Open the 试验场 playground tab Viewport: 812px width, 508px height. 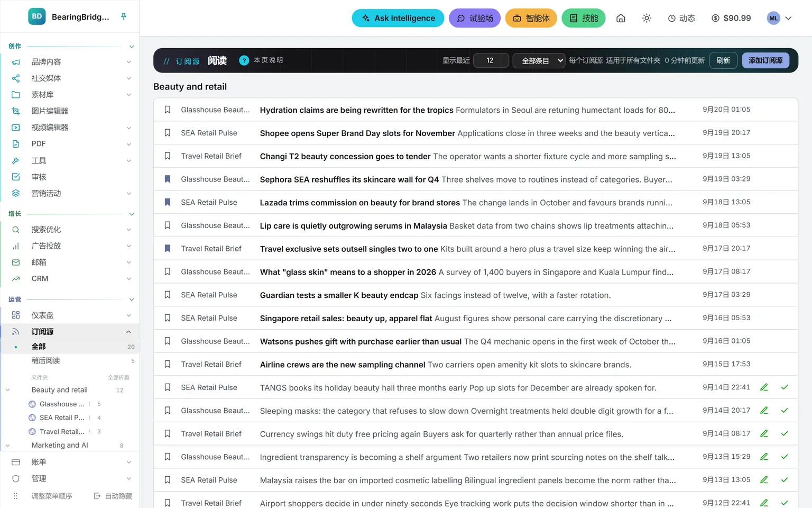coord(475,18)
